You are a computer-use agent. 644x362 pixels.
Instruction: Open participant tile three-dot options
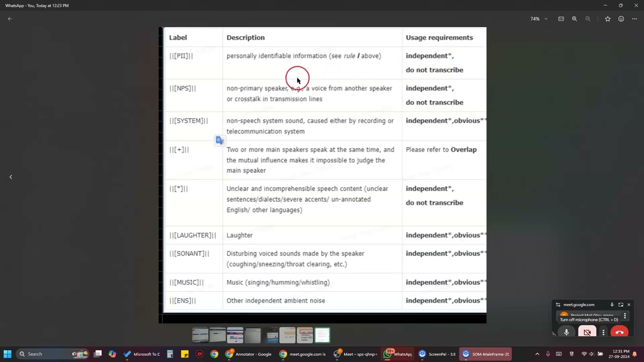click(625, 316)
